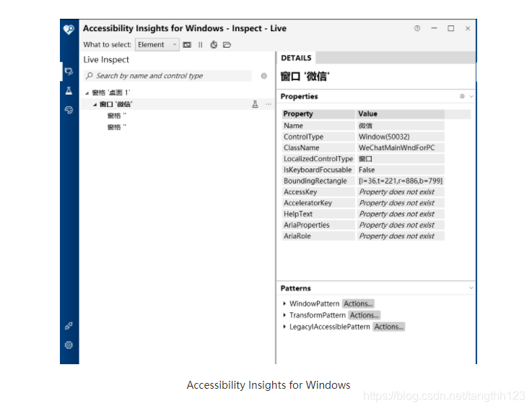Click the connection plug sidebar icon
Screen dimensions: 532x409
pyautogui.click(x=69, y=326)
